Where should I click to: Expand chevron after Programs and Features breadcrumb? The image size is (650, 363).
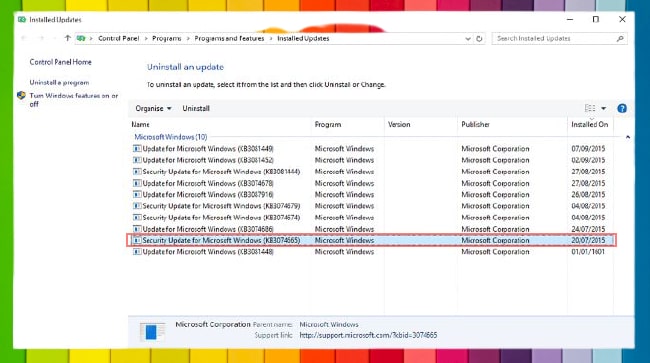[271, 39]
